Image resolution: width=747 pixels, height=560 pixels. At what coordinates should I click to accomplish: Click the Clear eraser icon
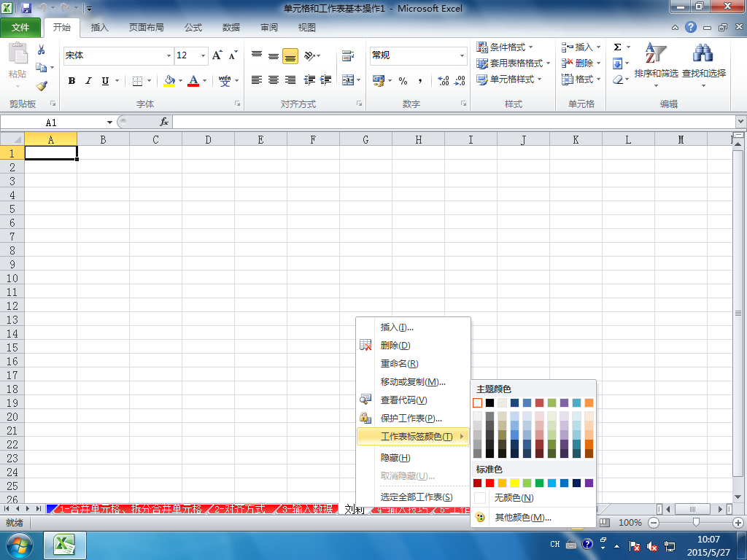click(618, 79)
